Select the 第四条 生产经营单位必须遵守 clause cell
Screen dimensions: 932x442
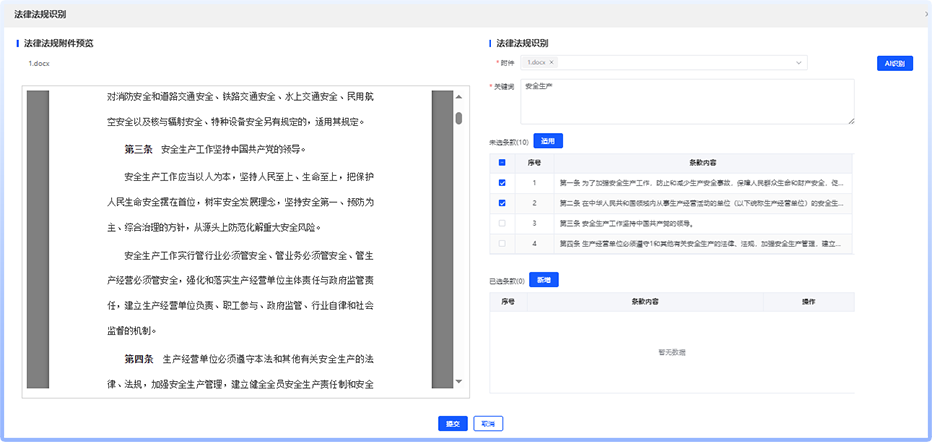[703, 244]
